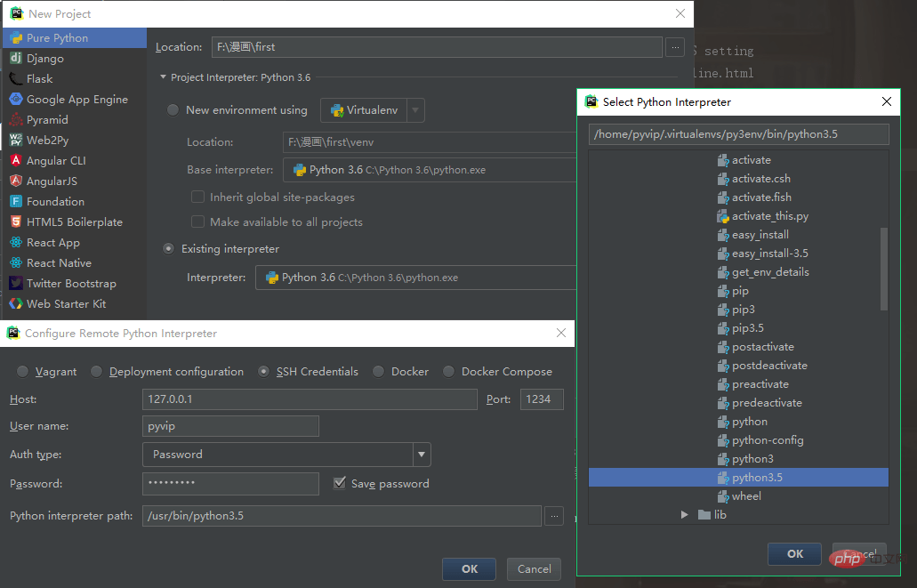
Task: Select the React Native project icon
Action: coord(16,262)
